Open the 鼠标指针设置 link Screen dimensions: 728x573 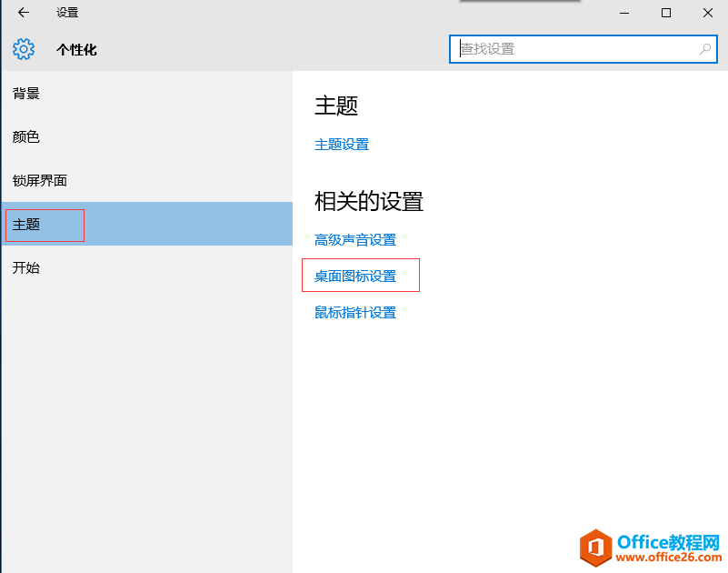[355, 313]
